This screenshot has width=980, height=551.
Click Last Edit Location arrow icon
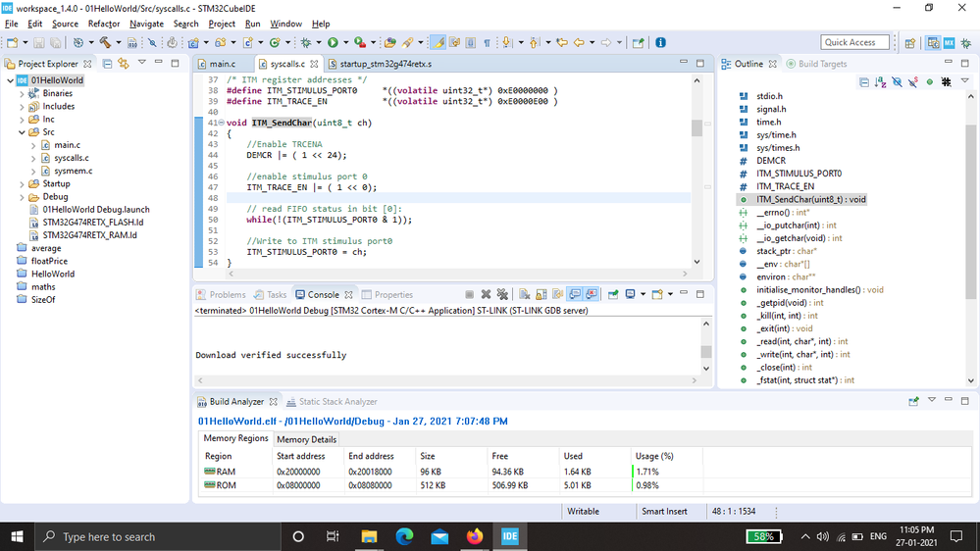[562, 42]
